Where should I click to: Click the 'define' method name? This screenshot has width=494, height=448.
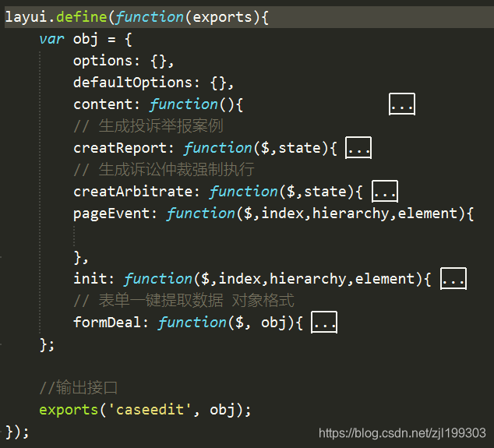click(82, 17)
